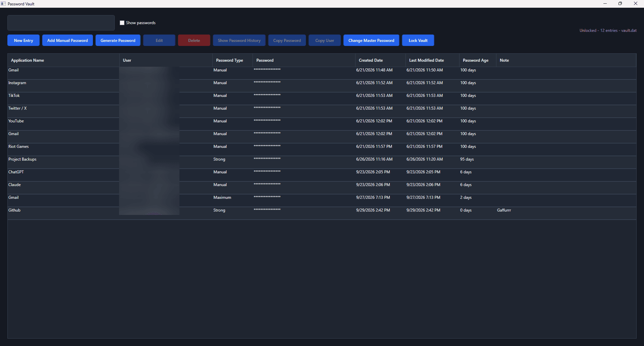
Task: Click the Gaffurrr note cell
Action: tap(504, 210)
